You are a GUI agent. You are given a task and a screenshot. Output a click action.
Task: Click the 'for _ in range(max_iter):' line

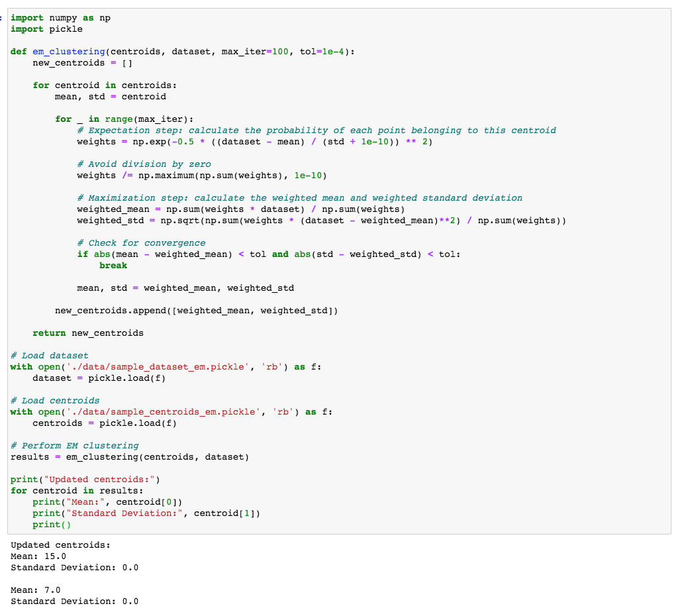(124, 119)
